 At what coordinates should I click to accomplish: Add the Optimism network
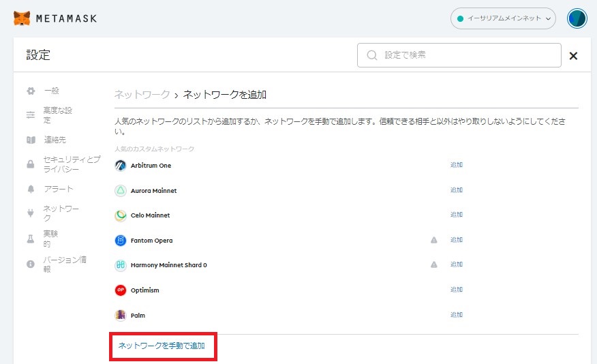tap(457, 290)
